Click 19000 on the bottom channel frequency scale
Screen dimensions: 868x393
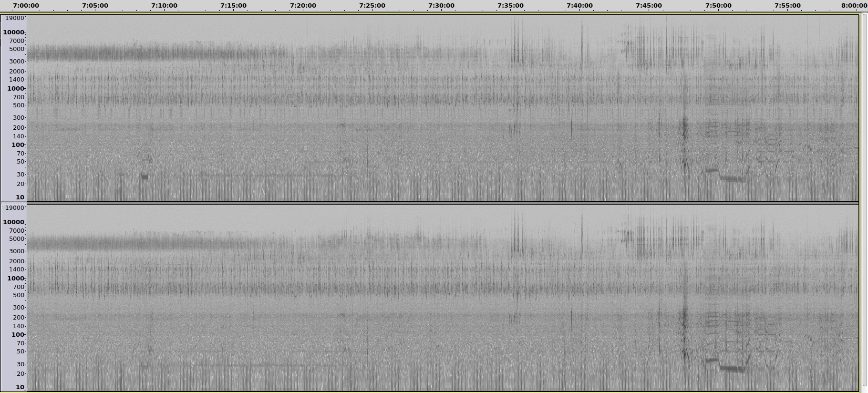[x=14, y=208]
